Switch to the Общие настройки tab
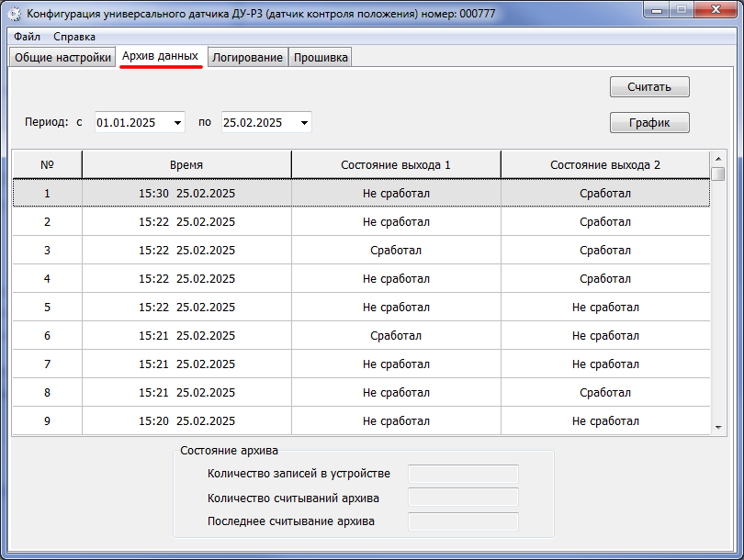The height and width of the screenshot is (560, 744). pos(62,57)
